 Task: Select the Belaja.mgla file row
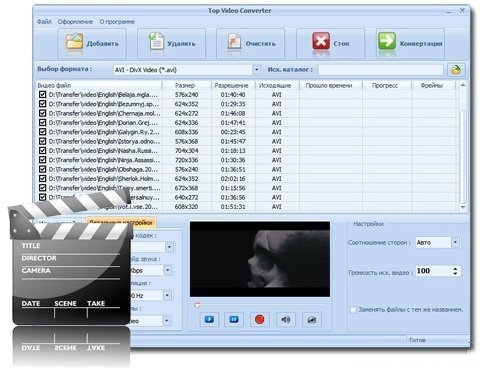click(x=247, y=95)
